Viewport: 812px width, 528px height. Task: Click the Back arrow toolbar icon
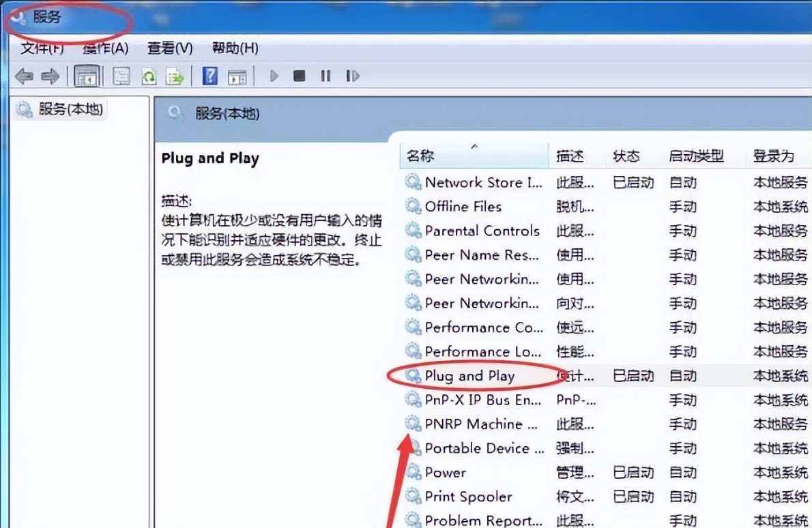(x=24, y=76)
